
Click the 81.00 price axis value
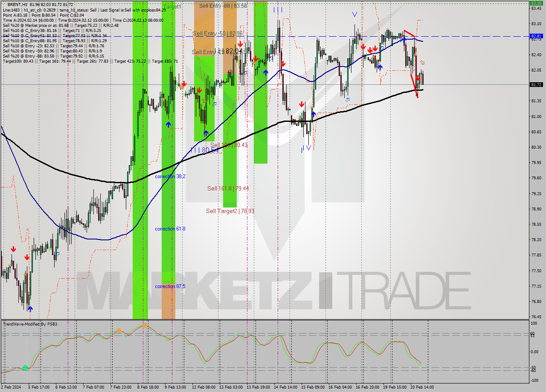point(536,116)
